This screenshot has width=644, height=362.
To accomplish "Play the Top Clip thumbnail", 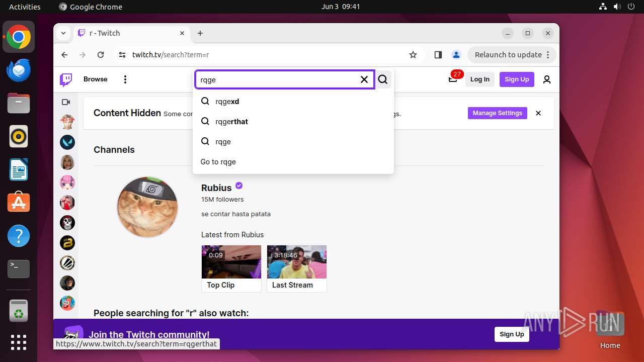I will click(x=231, y=262).
